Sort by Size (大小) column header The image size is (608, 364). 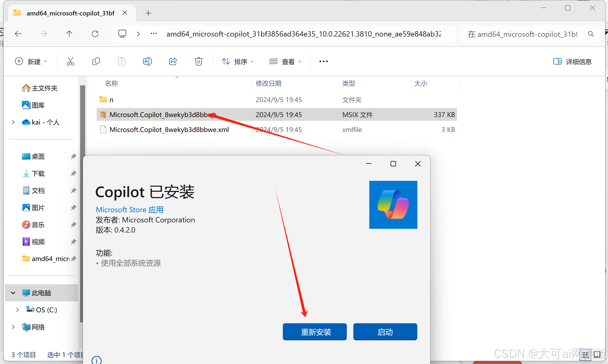pos(421,83)
